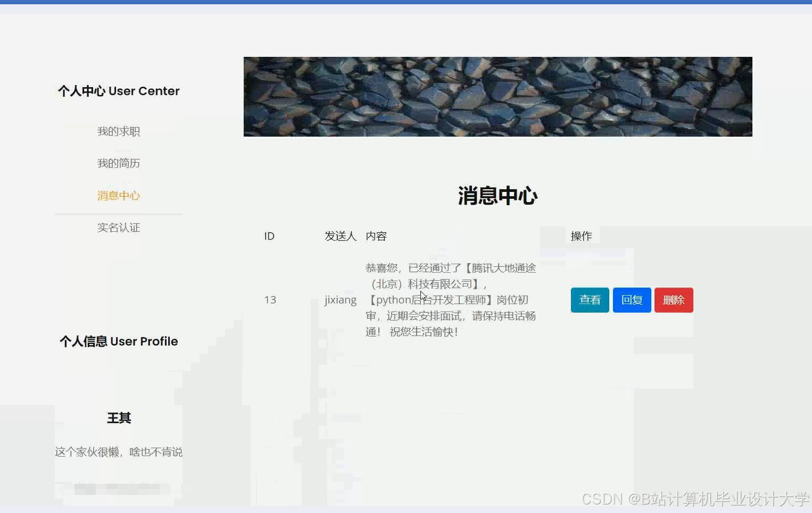Open 我的简历 in the sidebar
The width and height of the screenshot is (812, 513).
coord(119,163)
